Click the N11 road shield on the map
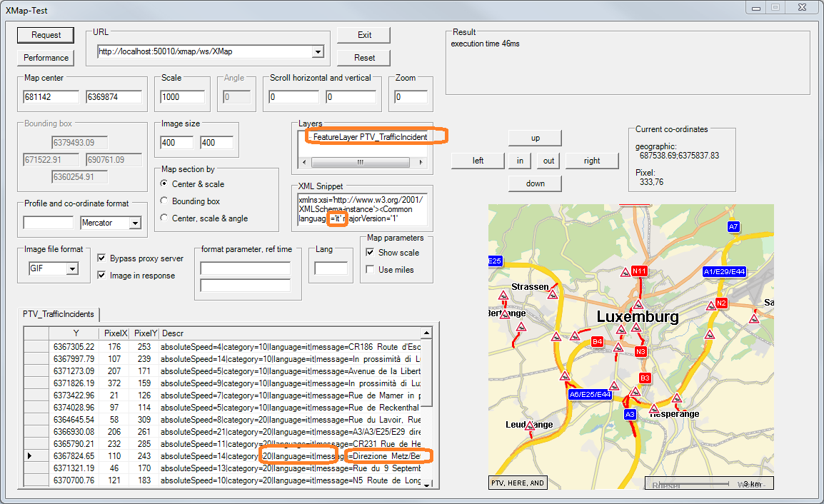The width and height of the screenshot is (824, 504). (x=639, y=271)
